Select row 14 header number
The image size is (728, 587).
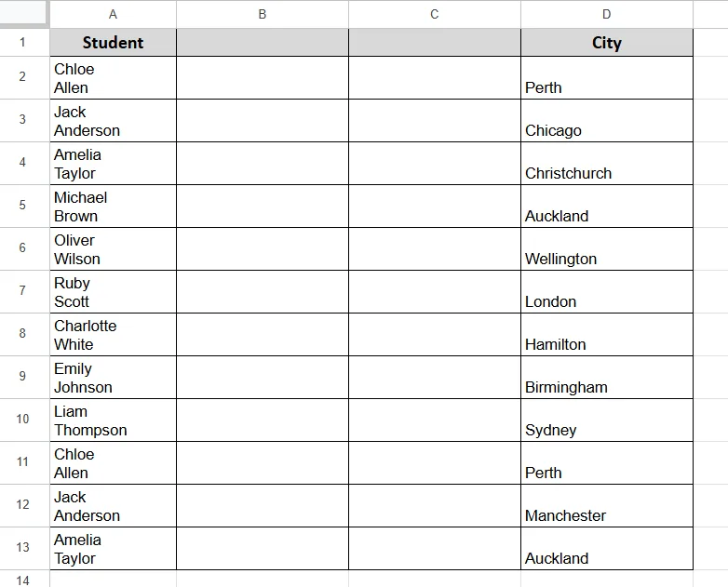[22, 580]
